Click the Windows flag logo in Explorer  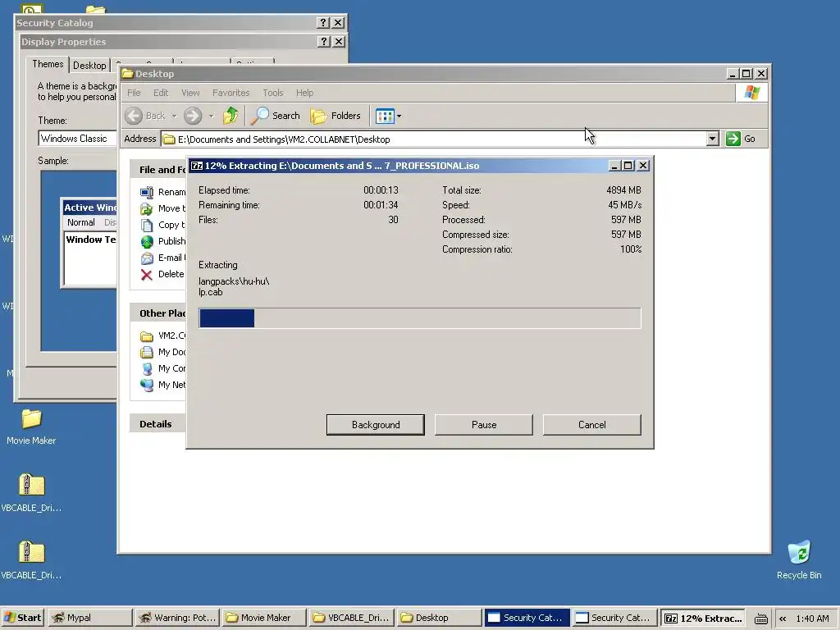click(x=751, y=93)
